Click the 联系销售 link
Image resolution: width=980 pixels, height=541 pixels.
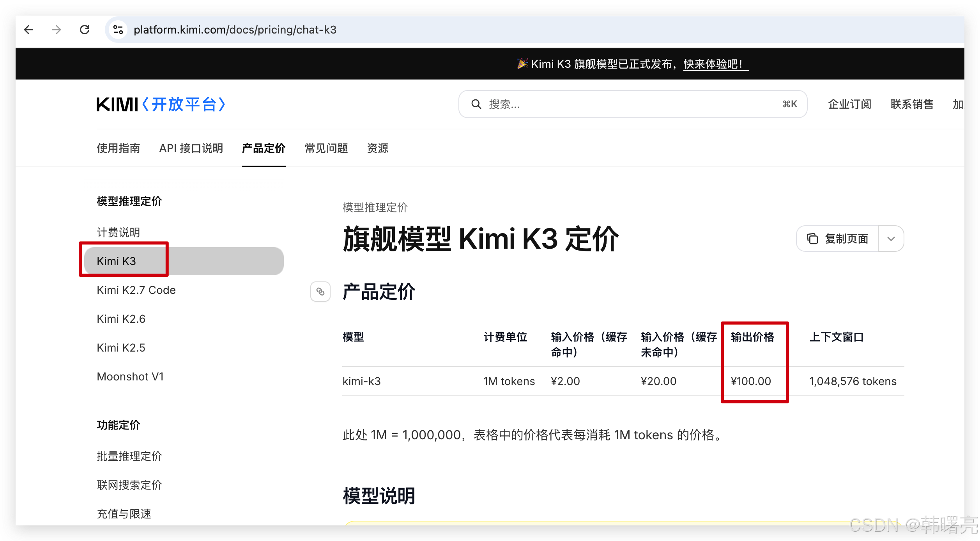(x=912, y=104)
